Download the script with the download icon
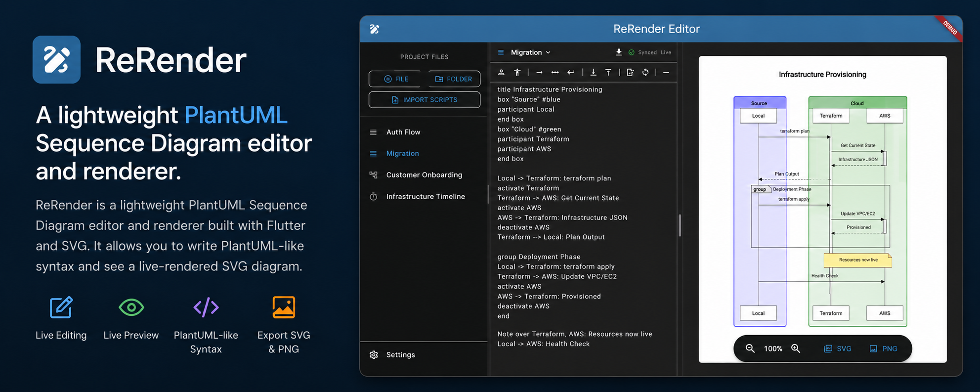 point(618,52)
